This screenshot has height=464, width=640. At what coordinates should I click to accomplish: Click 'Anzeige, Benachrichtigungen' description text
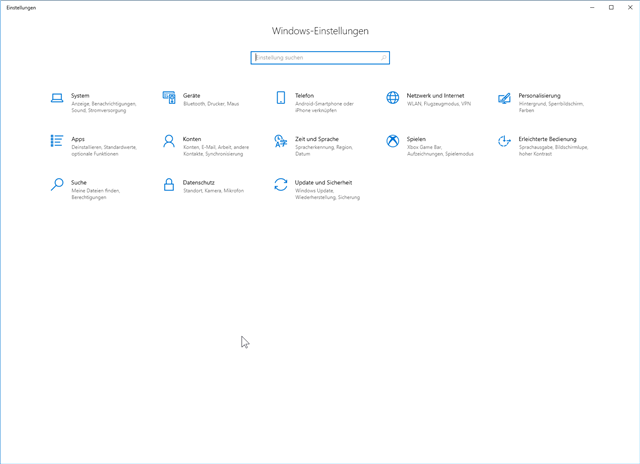coord(104,104)
